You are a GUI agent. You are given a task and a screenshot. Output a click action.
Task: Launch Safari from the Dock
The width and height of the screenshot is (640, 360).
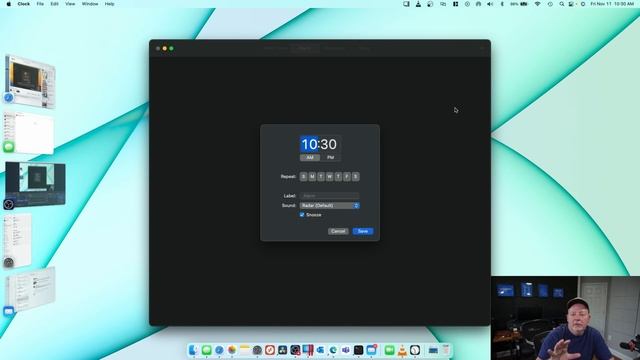pos(219,350)
